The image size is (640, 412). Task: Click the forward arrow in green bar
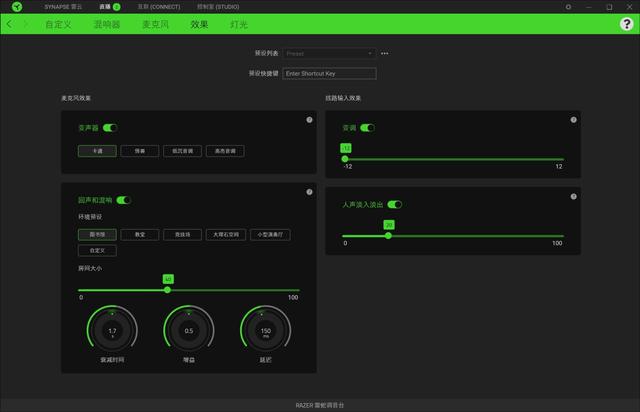[x=25, y=24]
